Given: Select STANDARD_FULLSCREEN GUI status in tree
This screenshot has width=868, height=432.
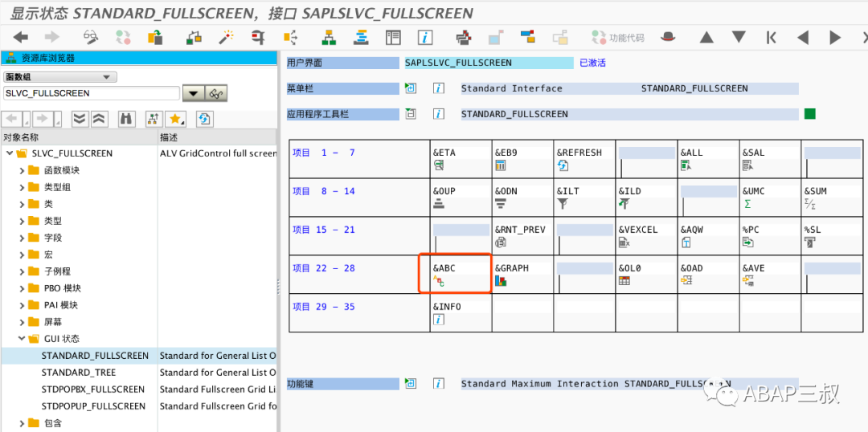Looking at the screenshot, I should tap(95, 356).
